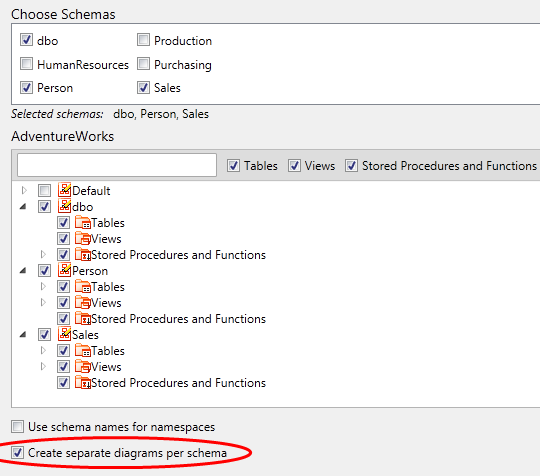Image resolution: width=540 pixels, height=476 pixels.
Task: Enable the Production schema checkbox
Action: (143, 40)
